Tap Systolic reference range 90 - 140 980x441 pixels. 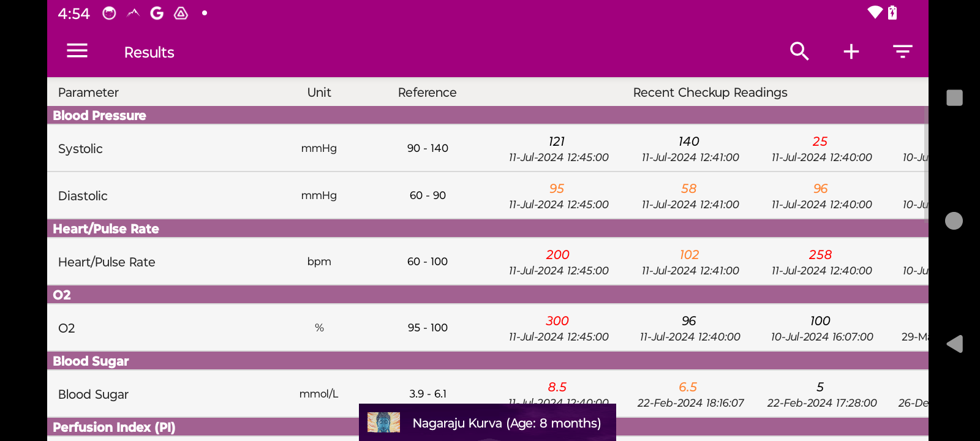point(428,148)
